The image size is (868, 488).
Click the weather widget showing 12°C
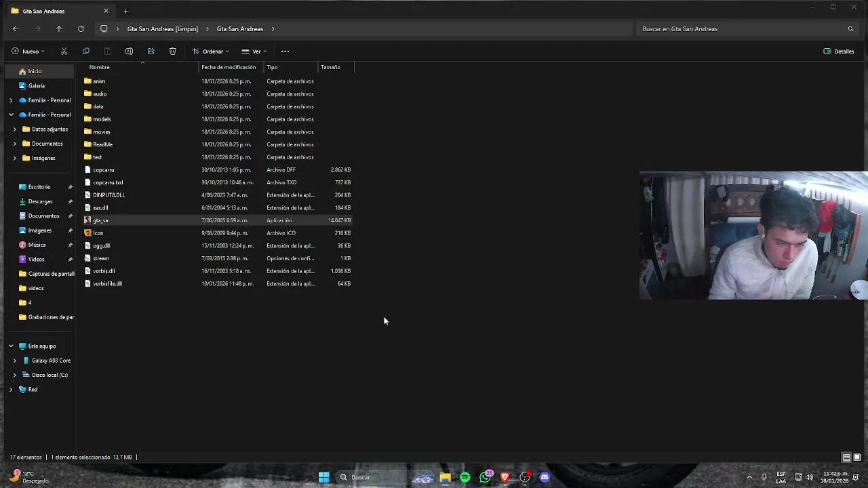pyautogui.click(x=28, y=477)
